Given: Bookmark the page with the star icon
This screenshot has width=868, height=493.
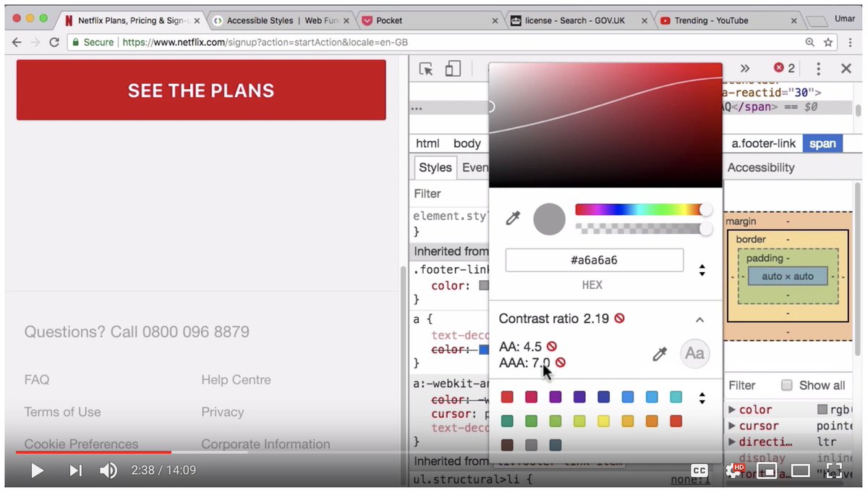Looking at the screenshot, I should coord(828,42).
